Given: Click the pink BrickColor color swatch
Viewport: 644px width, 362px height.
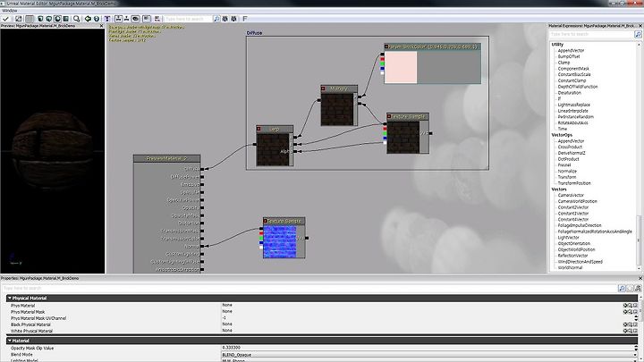Looking at the screenshot, I should [401, 67].
